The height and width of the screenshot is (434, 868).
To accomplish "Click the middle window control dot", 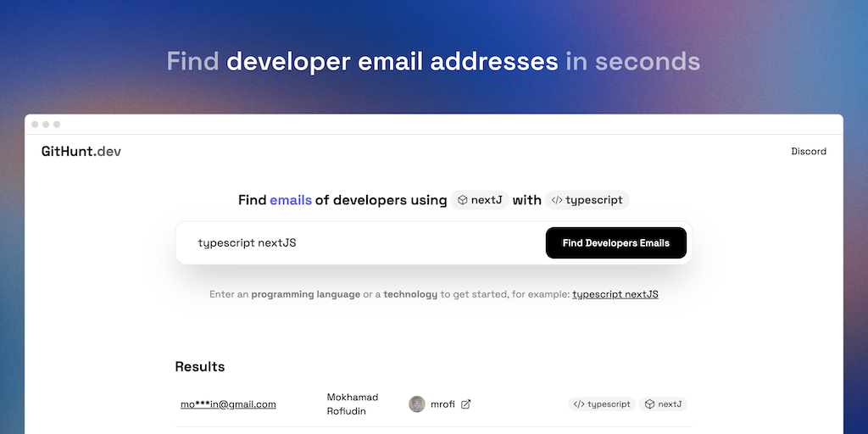I will pyautogui.click(x=46, y=125).
